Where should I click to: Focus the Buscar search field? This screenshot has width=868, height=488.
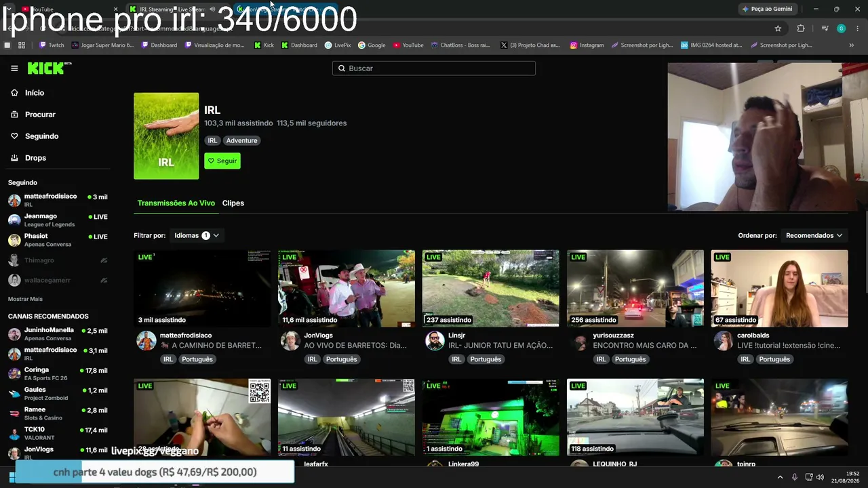434,68
